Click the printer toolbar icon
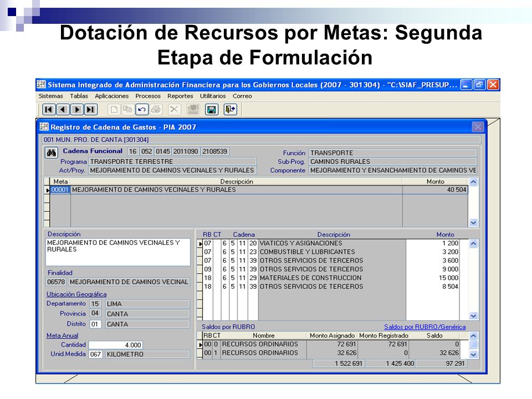532x399 pixels. coord(156,110)
